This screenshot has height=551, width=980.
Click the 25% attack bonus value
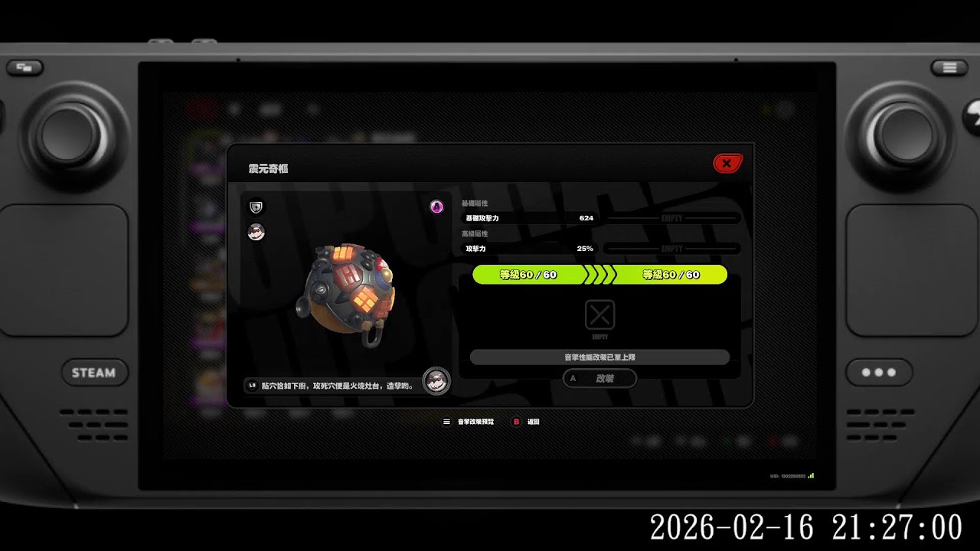pyautogui.click(x=585, y=249)
